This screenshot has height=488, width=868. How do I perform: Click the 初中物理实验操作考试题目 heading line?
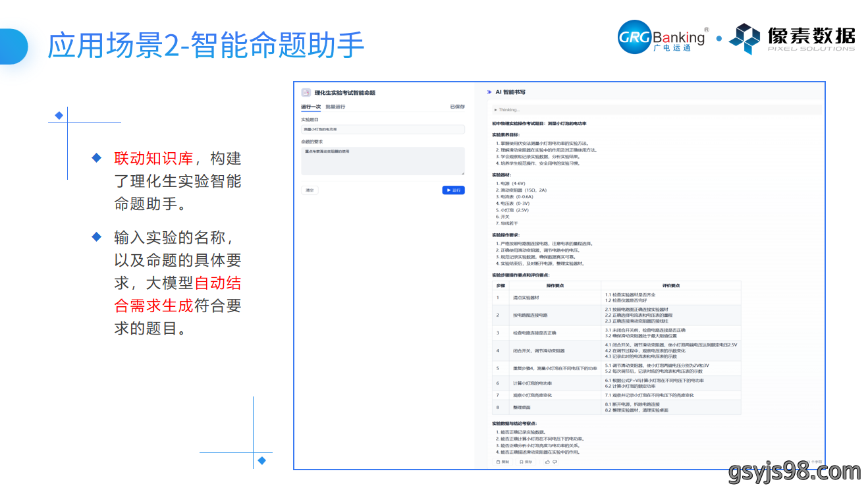coord(539,124)
